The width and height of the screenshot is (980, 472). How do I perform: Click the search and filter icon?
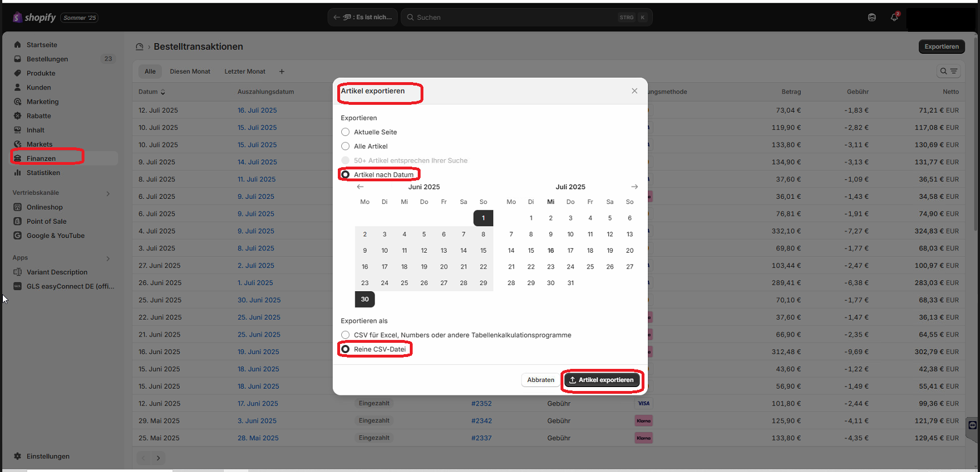[948, 71]
